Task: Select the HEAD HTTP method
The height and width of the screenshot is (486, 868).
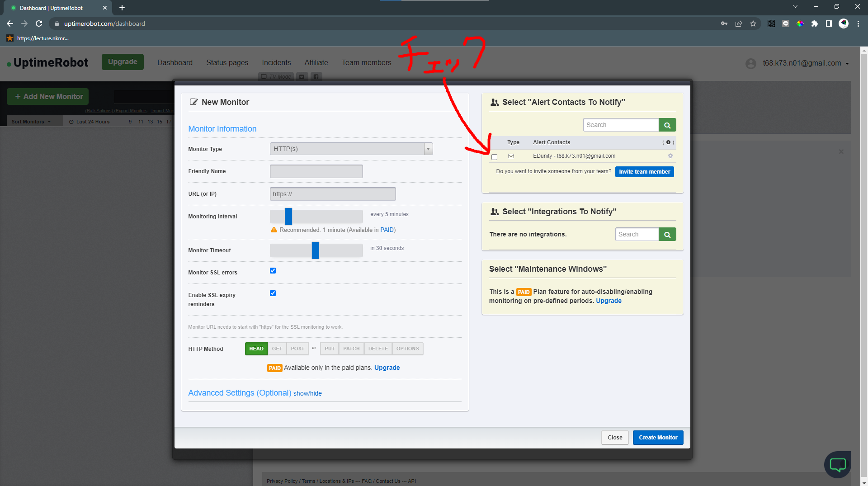Action: pos(256,349)
